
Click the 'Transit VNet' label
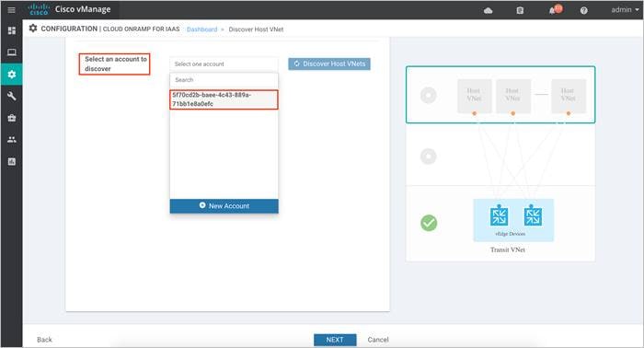pyautogui.click(x=508, y=249)
